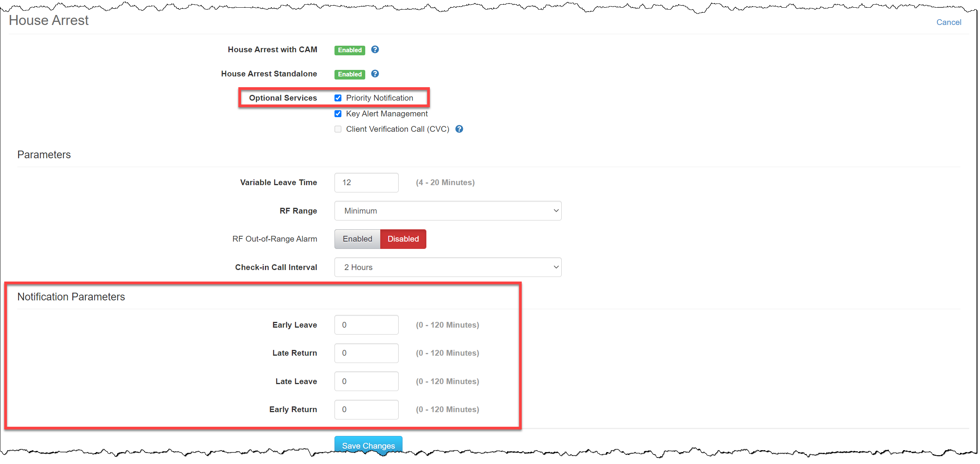The image size is (980, 464).
Task: Open the RF Range dropdown
Action: tap(447, 210)
